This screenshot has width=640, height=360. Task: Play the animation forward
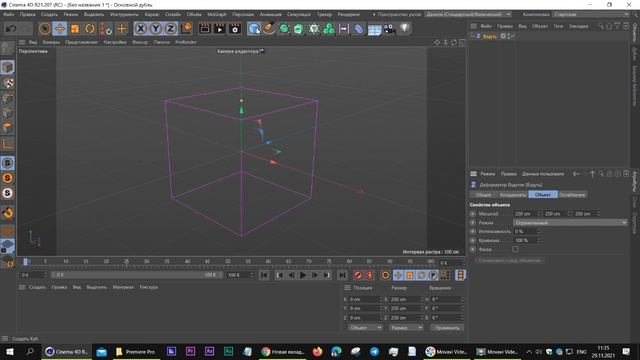[x=303, y=276]
